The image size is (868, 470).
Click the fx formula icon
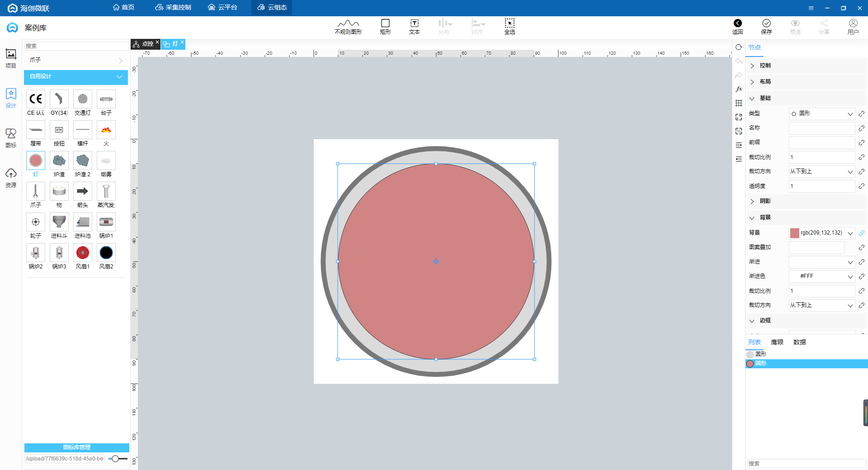(739, 89)
